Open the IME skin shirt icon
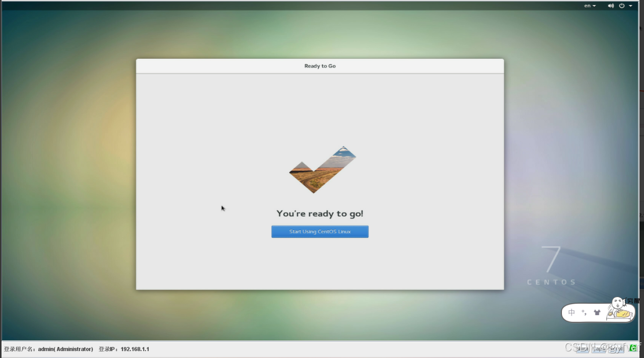644x358 pixels. point(597,313)
